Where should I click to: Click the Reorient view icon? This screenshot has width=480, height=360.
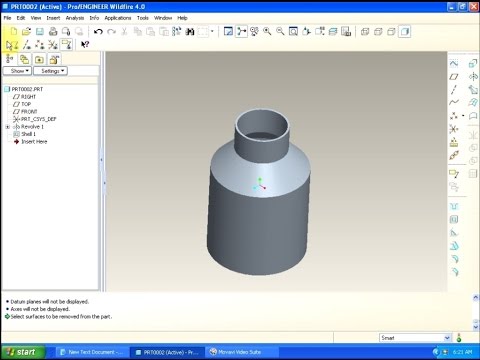(306, 32)
